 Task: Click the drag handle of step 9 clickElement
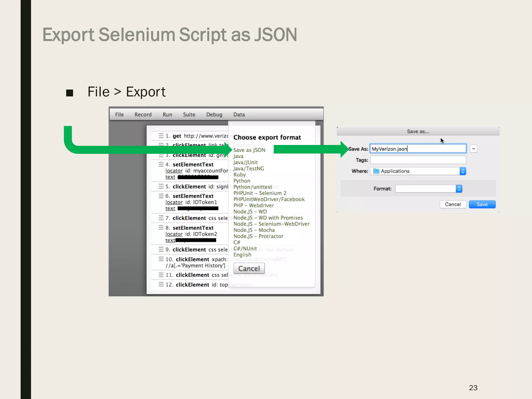click(161, 249)
